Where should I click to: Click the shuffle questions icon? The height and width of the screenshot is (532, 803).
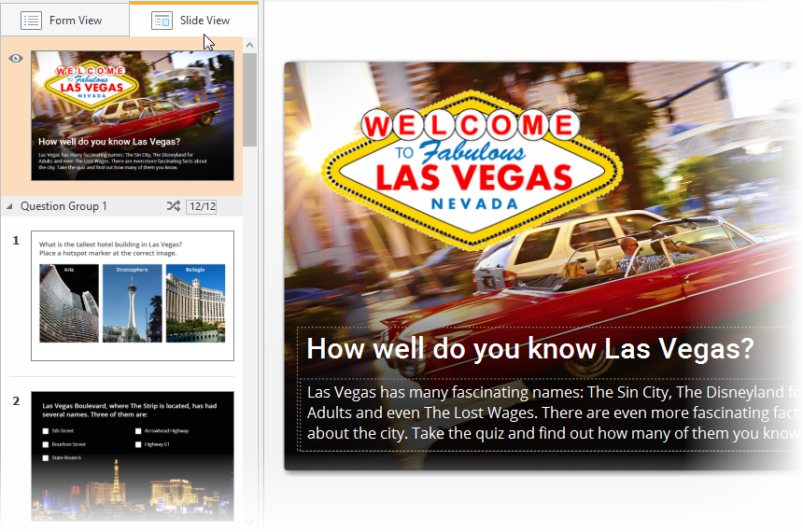174,206
